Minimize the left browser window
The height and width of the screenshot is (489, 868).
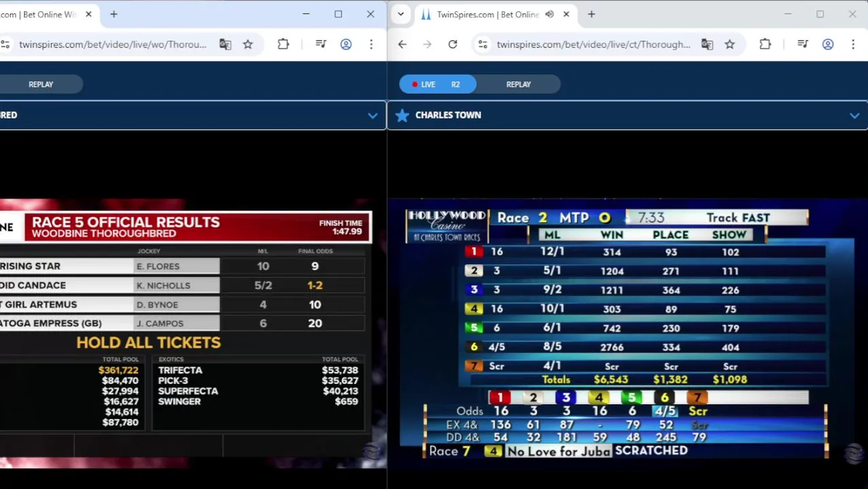[x=306, y=14]
